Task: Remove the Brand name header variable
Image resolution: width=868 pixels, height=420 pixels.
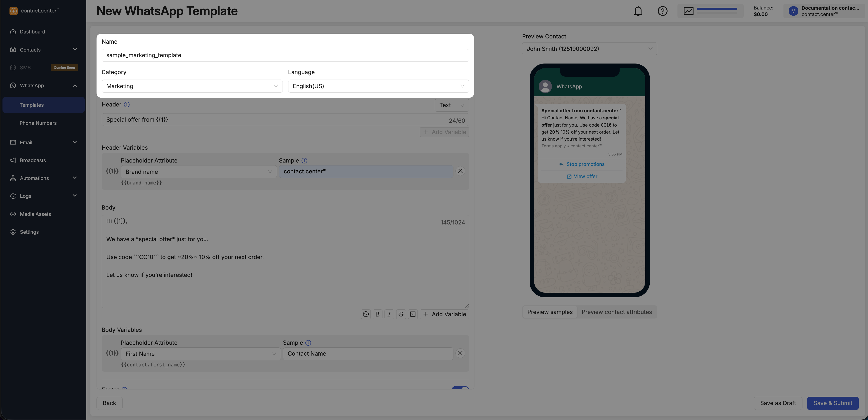Action: coord(460,171)
